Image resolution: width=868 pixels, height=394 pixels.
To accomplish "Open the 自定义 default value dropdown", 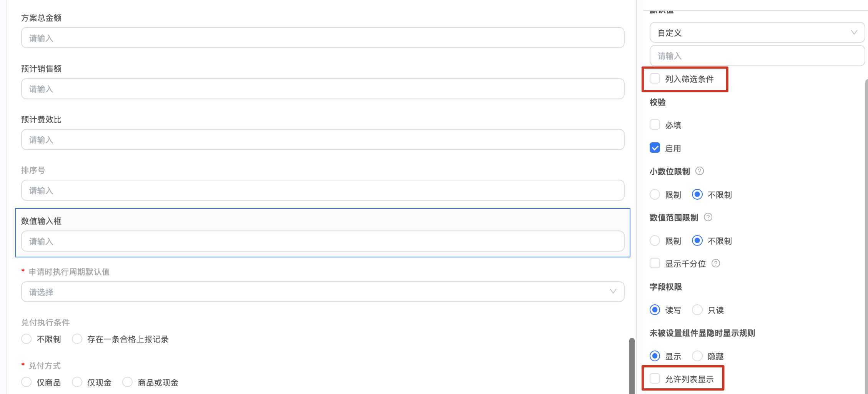I will pyautogui.click(x=757, y=33).
